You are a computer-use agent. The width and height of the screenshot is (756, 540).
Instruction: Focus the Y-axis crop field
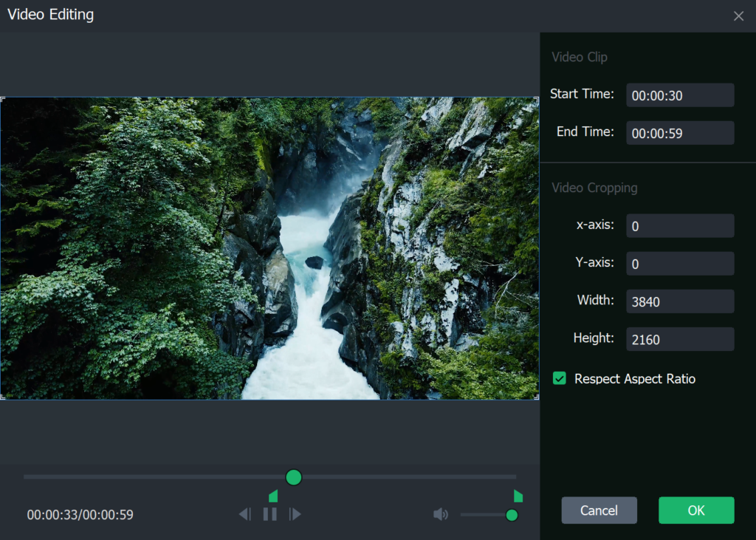680,264
